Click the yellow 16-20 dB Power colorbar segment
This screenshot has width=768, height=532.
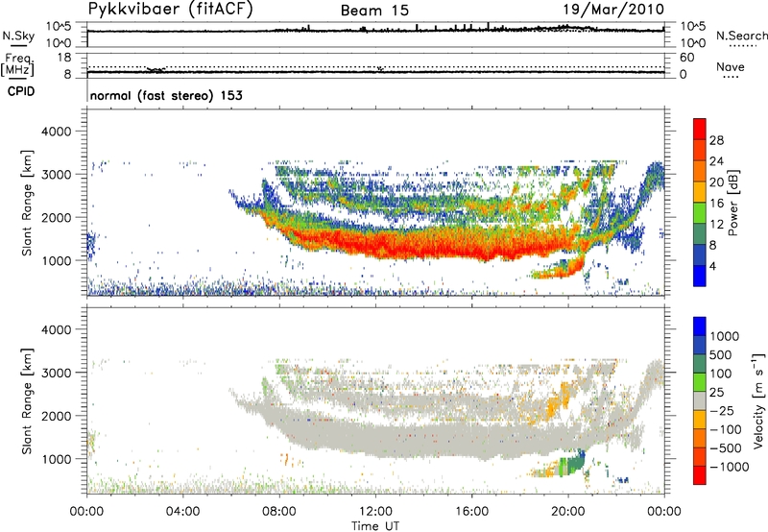pos(700,191)
